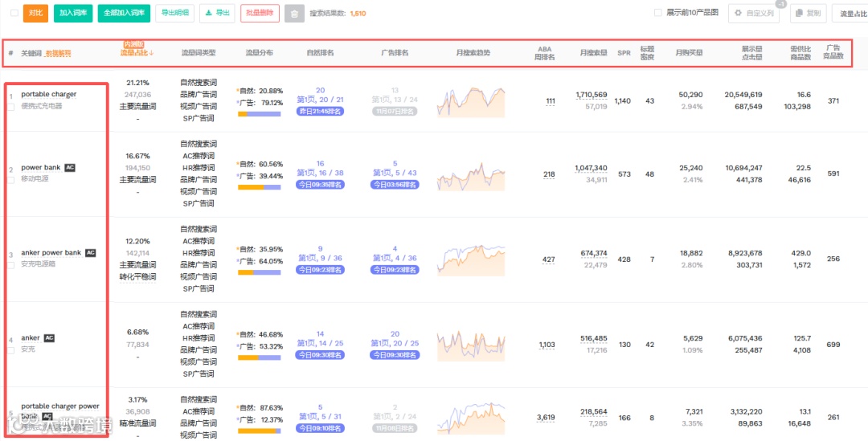This screenshot has width=868, height=441.
Task: Click search results count 1,510
Action: click(358, 14)
